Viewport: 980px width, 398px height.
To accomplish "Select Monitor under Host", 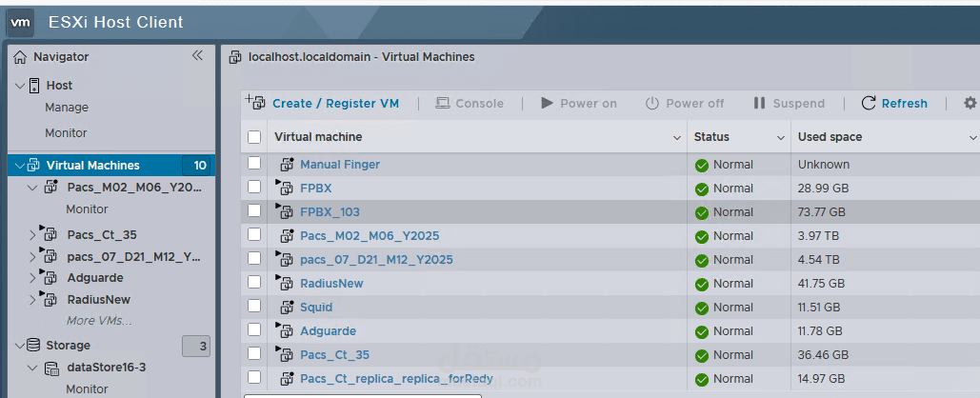I will (66, 133).
